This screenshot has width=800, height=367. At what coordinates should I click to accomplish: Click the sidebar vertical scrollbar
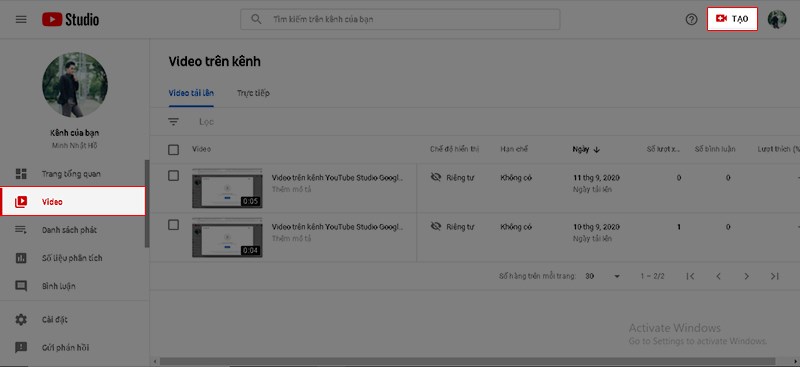pyautogui.click(x=147, y=203)
